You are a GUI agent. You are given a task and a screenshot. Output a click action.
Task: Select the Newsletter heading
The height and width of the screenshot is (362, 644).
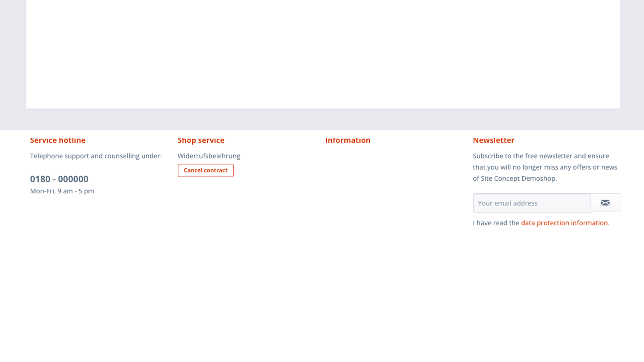493,140
